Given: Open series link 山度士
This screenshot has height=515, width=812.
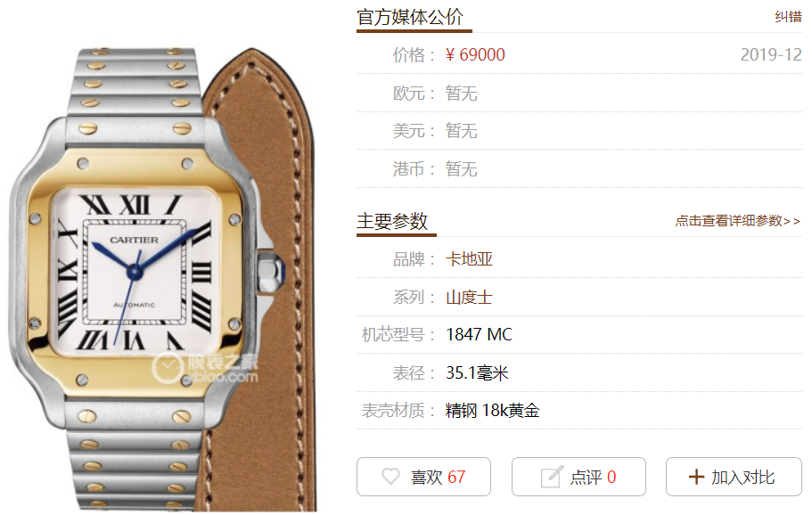Looking at the screenshot, I should coord(469,297).
